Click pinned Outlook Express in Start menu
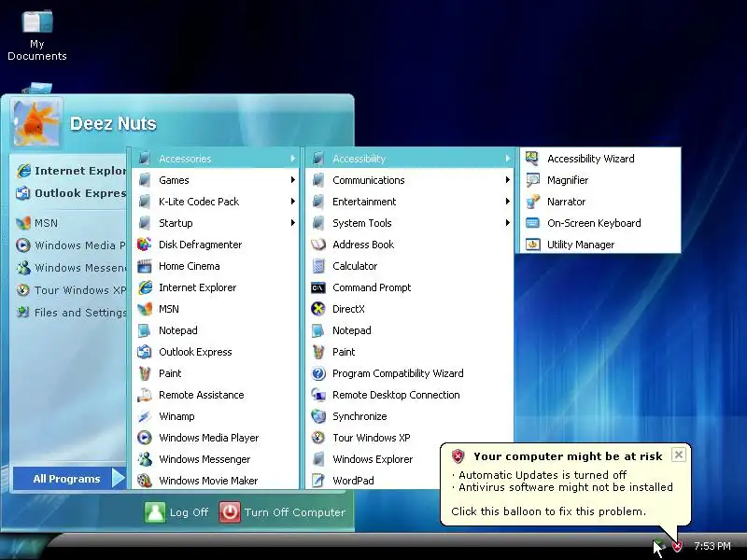This screenshot has height=560, width=747. click(x=69, y=193)
